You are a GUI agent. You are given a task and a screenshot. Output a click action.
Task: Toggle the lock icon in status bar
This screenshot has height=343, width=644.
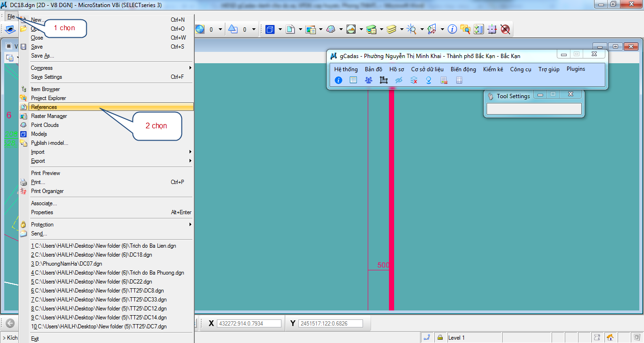440,337
